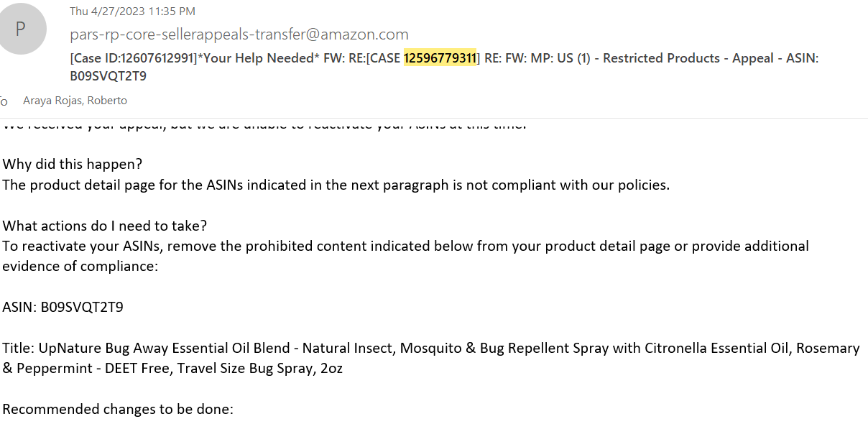Click "Restricted Products - Appeal" in the subject
Viewport: 868px width, 424px height.
[661, 58]
